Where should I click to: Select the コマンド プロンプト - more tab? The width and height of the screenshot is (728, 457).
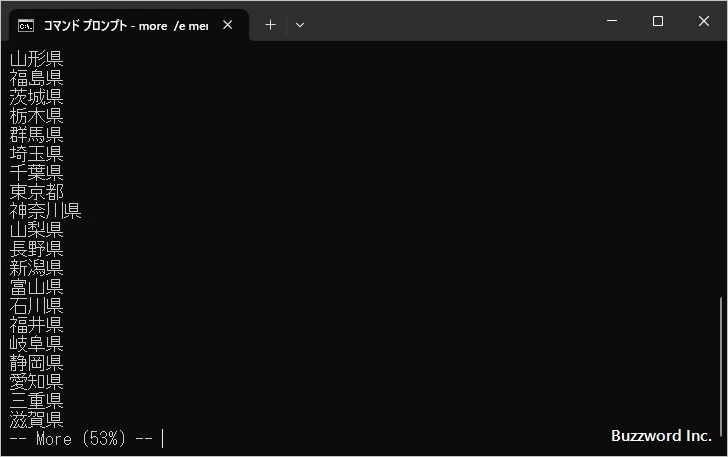click(129, 25)
